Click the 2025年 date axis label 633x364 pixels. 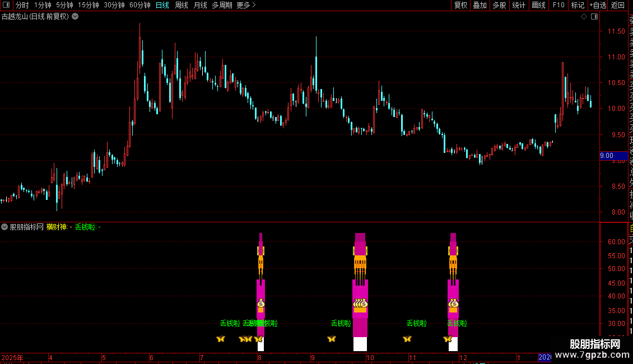(x=12, y=357)
